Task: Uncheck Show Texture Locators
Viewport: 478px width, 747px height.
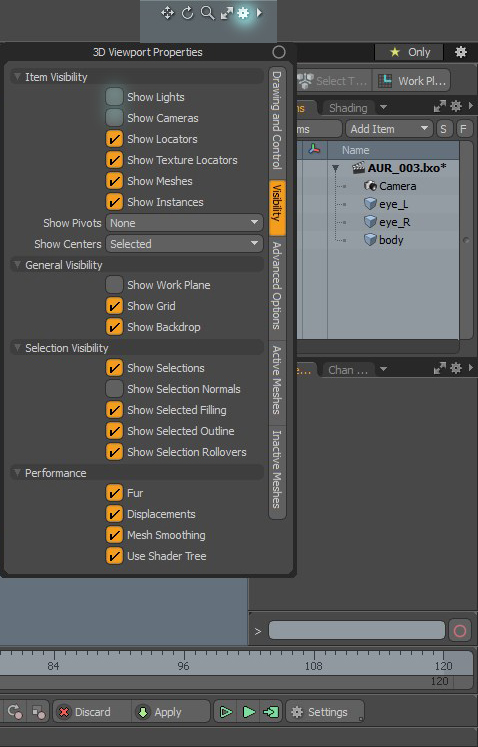Action: pos(114,160)
